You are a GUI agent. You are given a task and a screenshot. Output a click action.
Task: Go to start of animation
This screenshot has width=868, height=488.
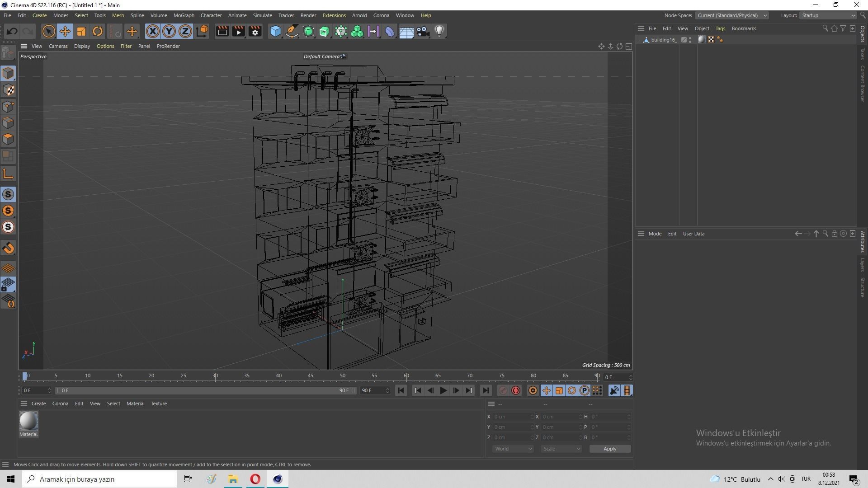pos(401,391)
